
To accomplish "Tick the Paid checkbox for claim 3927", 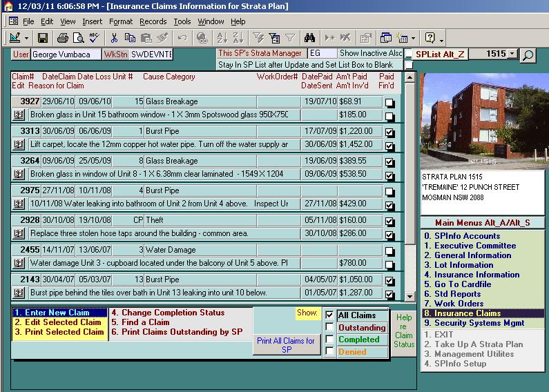I will (389, 103).
